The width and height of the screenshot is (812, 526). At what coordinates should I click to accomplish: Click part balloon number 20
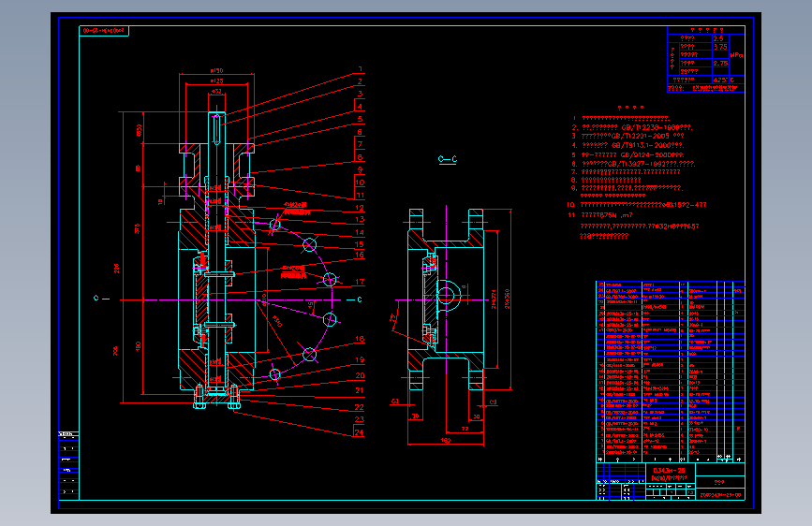(x=360, y=375)
